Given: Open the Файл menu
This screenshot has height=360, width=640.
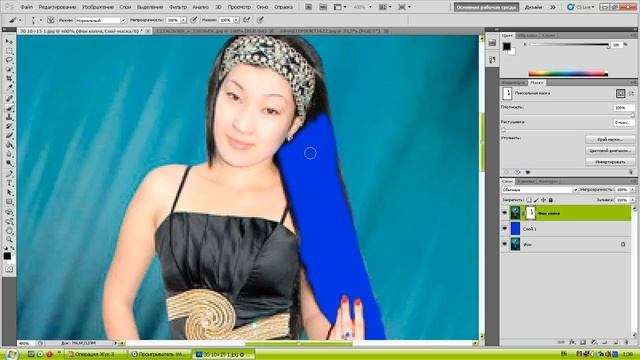Looking at the screenshot, I should [27, 7].
